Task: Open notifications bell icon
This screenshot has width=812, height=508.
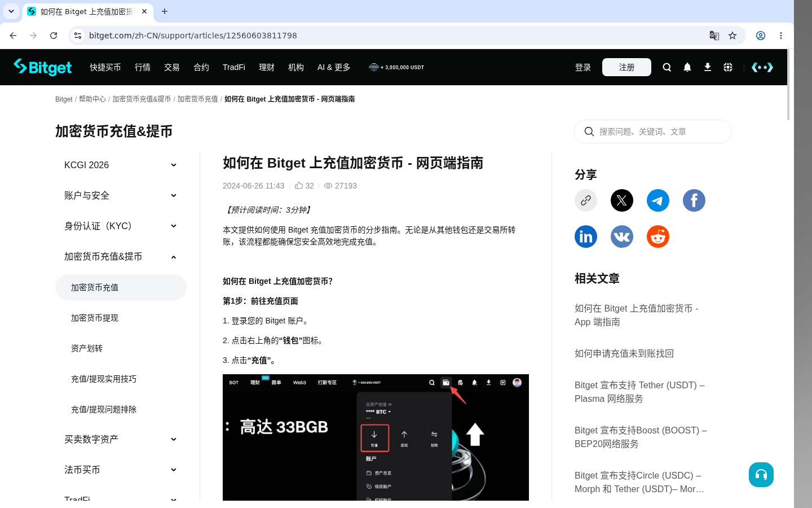Action: (x=687, y=67)
